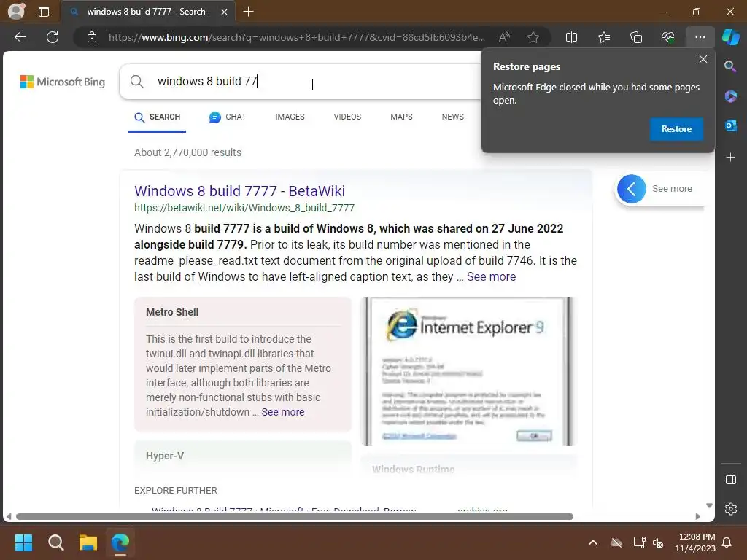
Task: Open Collections icon
Action: (636, 37)
